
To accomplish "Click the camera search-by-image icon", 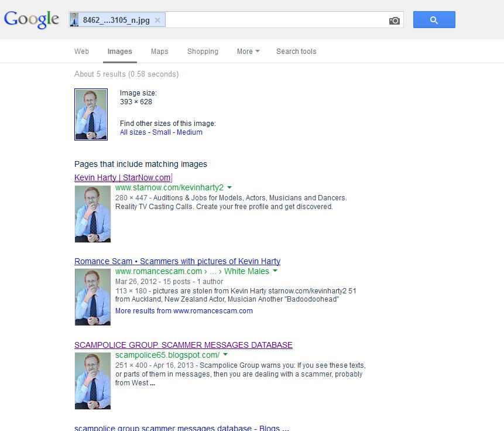I will pos(395,20).
